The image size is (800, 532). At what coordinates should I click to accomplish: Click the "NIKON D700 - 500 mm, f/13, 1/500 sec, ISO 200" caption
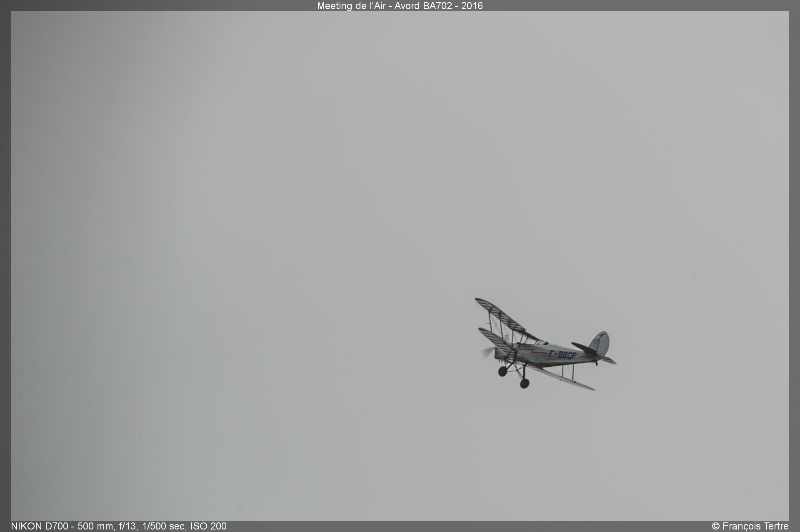(x=119, y=526)
